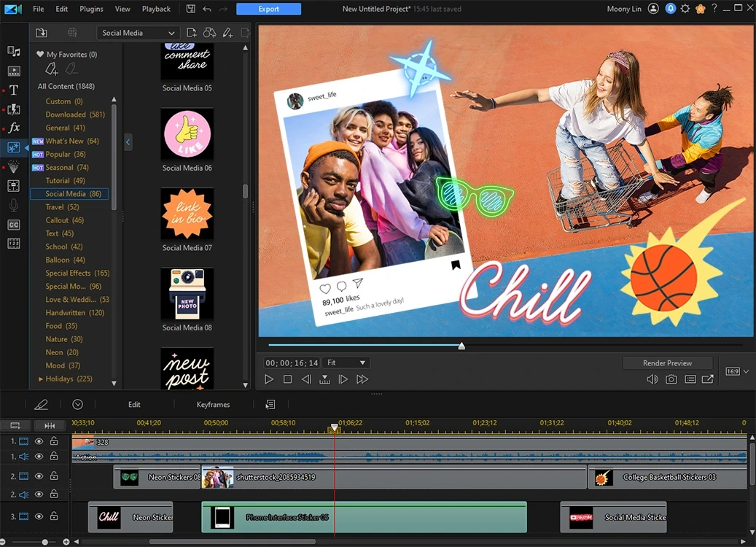Open the Plugins menu

91,9
